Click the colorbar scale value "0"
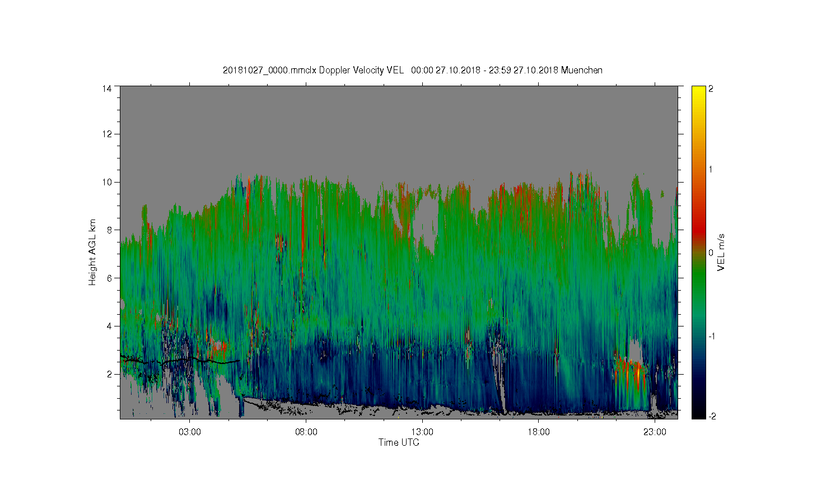Image resolution: width=840 pixels, height=504 pixels. [711, 253]
